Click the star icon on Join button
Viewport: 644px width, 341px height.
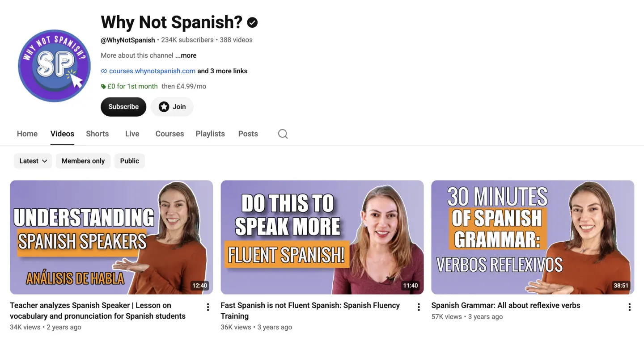tap(164, 107)
